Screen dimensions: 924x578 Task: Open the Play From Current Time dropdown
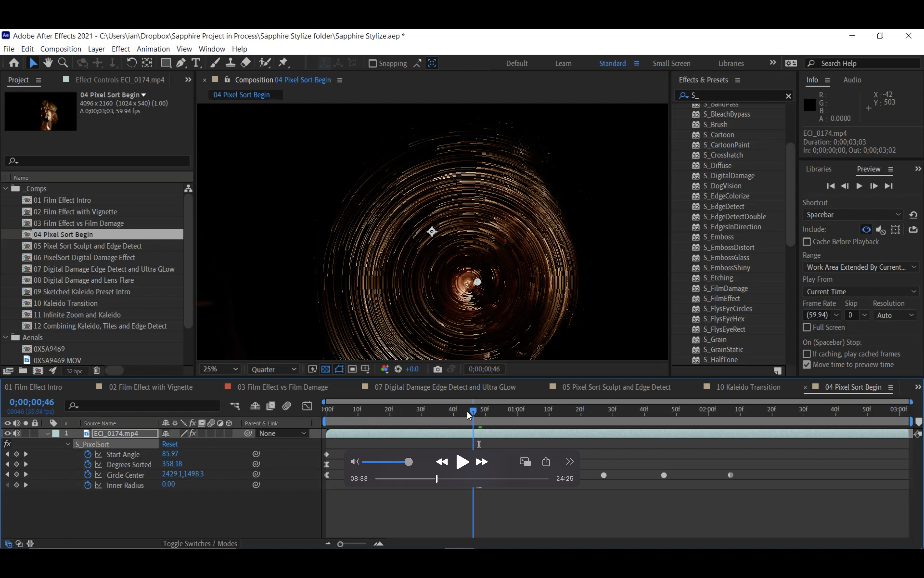(861, 292)
